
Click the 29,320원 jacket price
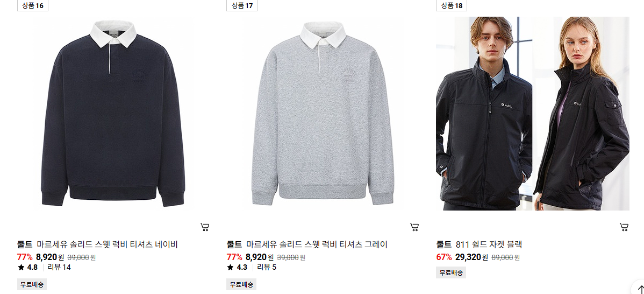pyautogui.click(x=471, y=257)
